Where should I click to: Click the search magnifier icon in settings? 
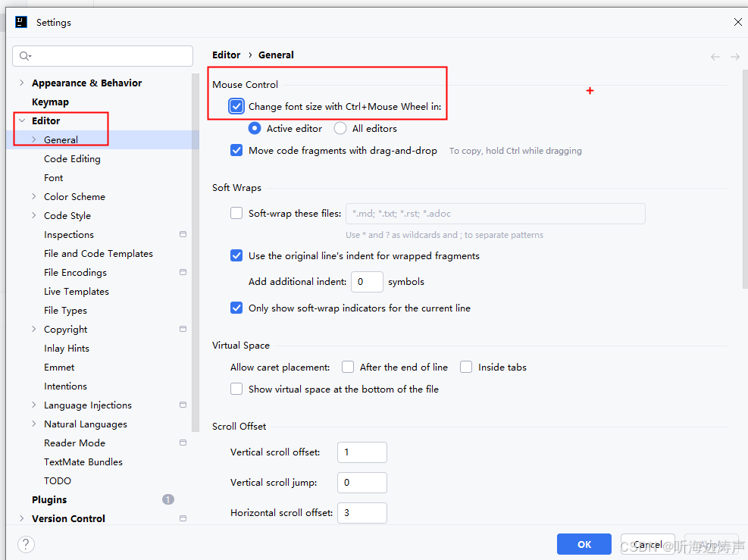point(25,56)
